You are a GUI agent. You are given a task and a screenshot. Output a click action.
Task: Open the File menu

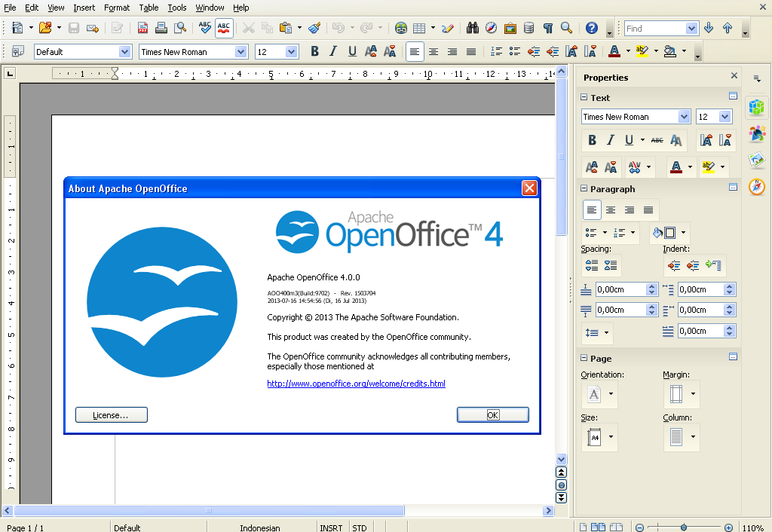pos(10,8)
